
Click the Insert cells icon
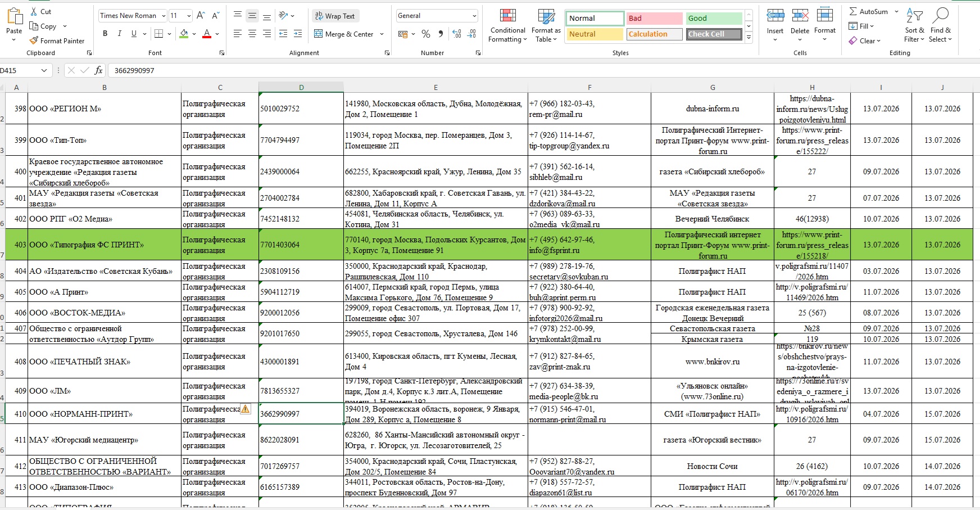[775, 16]
